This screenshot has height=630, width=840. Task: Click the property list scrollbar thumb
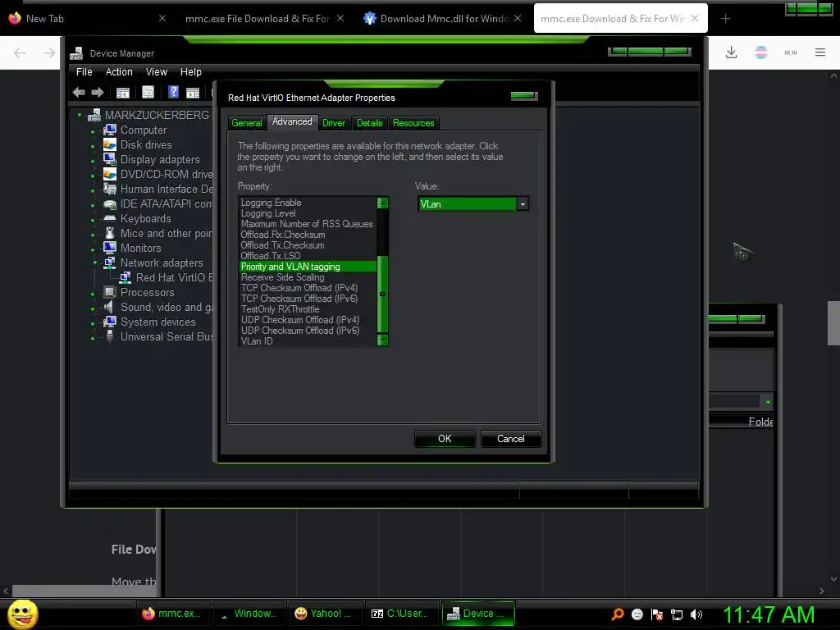click(x=382, y=294)
